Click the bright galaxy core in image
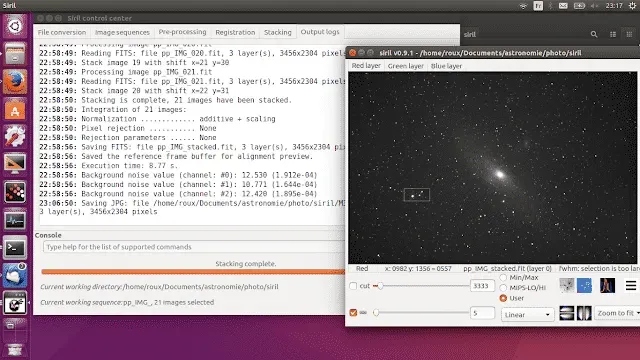This screenshot has width=640, height=360. (x=499, y=175)
